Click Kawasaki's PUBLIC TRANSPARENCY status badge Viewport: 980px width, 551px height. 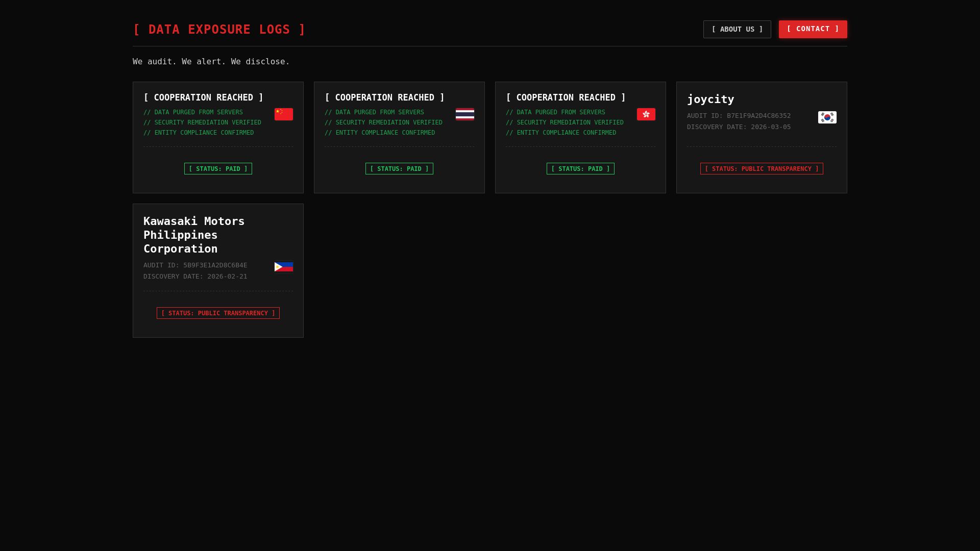218,313
